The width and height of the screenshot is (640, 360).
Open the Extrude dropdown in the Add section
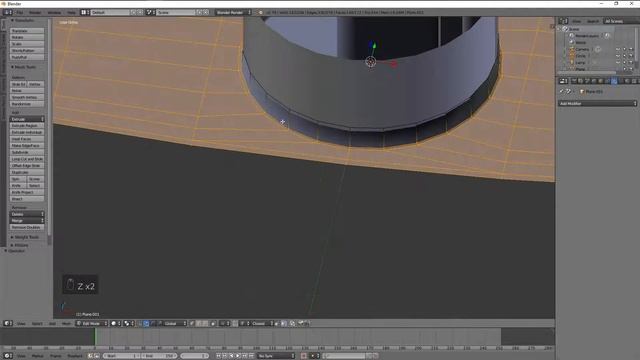coord(27,119)
